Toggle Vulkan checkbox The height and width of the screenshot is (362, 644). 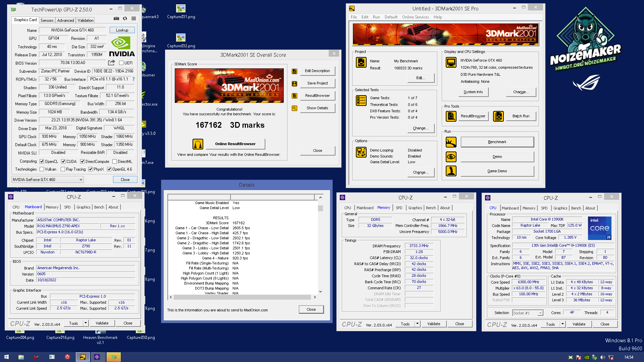click(x=42, y=169)
